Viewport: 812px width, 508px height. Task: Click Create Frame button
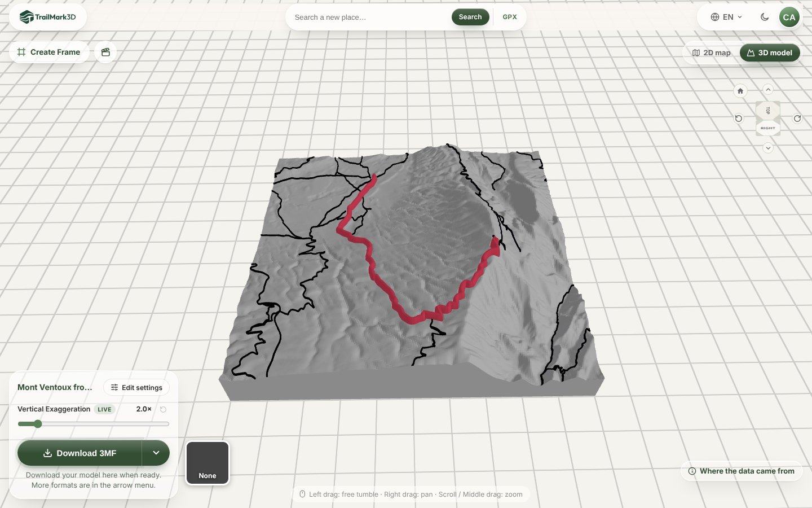coord(49,52)
